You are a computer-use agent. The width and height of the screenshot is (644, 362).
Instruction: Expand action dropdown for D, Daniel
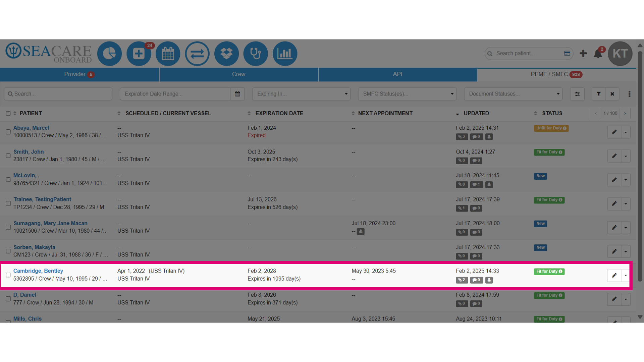626,299
